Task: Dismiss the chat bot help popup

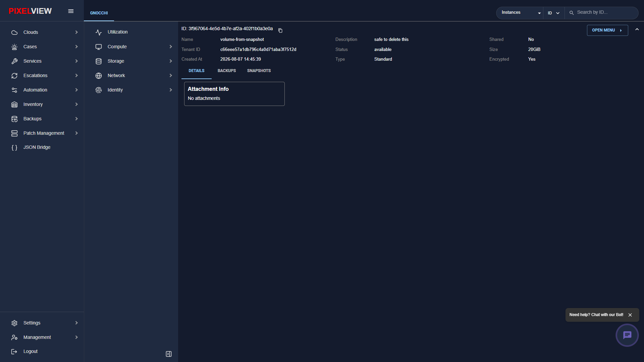Action: 630,315
